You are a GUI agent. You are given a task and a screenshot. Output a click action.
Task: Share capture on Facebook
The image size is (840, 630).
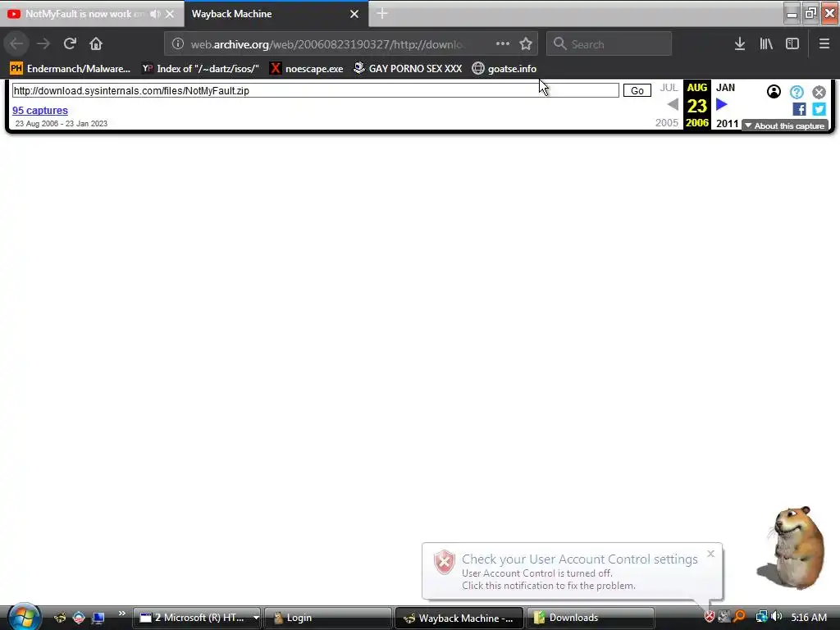[x=799, y=109]
